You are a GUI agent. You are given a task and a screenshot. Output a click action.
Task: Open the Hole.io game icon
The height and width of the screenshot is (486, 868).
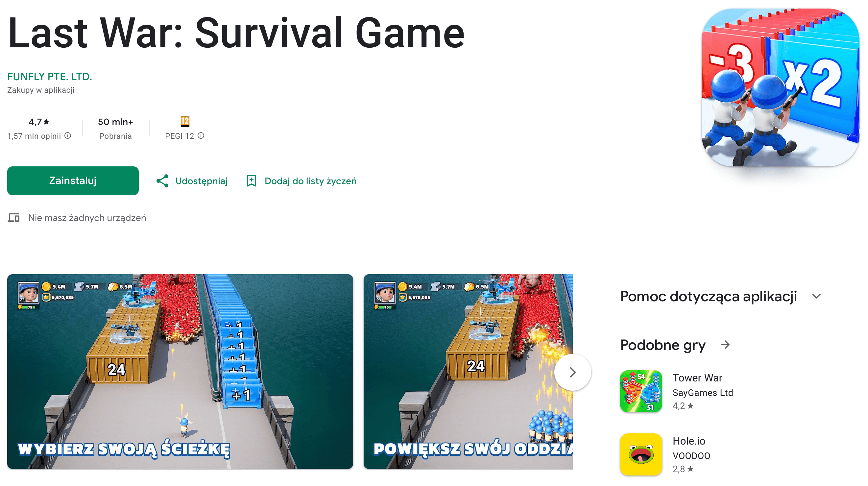pos(641,454)
